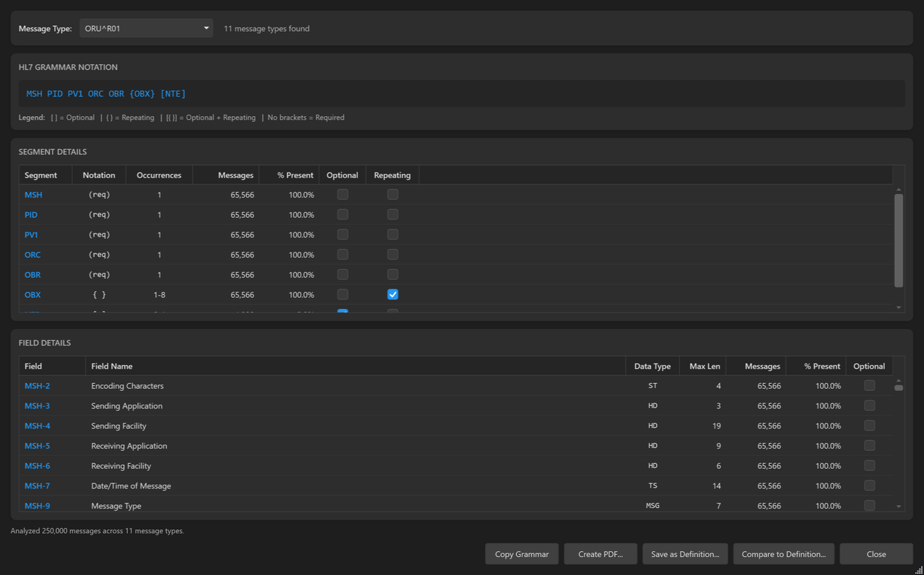The image size is (924, 575).
Task: Select the OBR segment entry
Action: pos(32,275)
